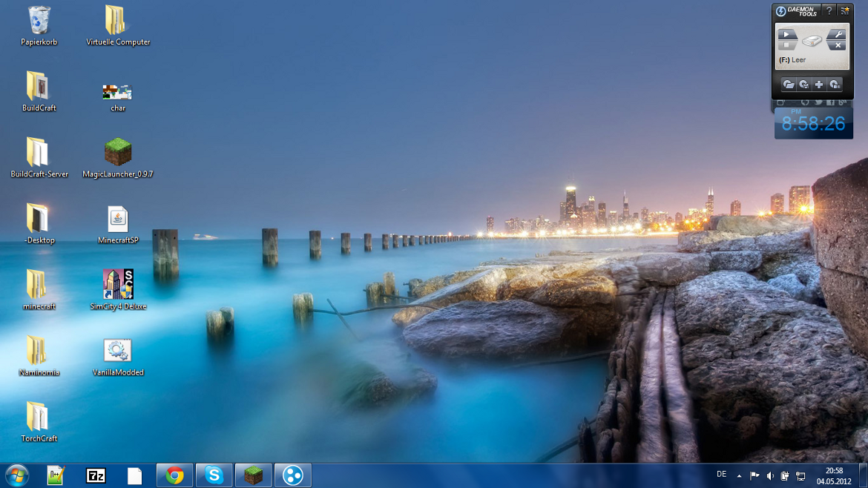
Task: Open the Daemon Tools RSS news feed icon
Action: pyautogui.click(x=844, y=11)
